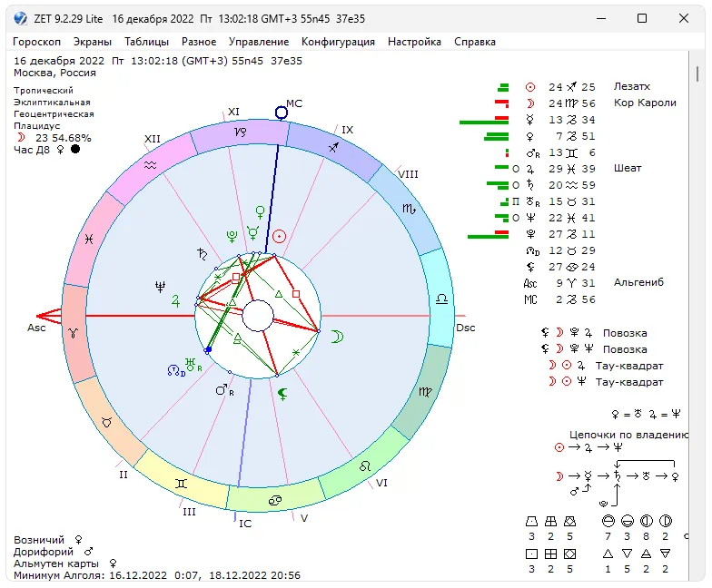Select the Pisces sign on the zodiac ring
Image resolution: width=712 pixels, height=588 pixels.
[x=89, y=239]
